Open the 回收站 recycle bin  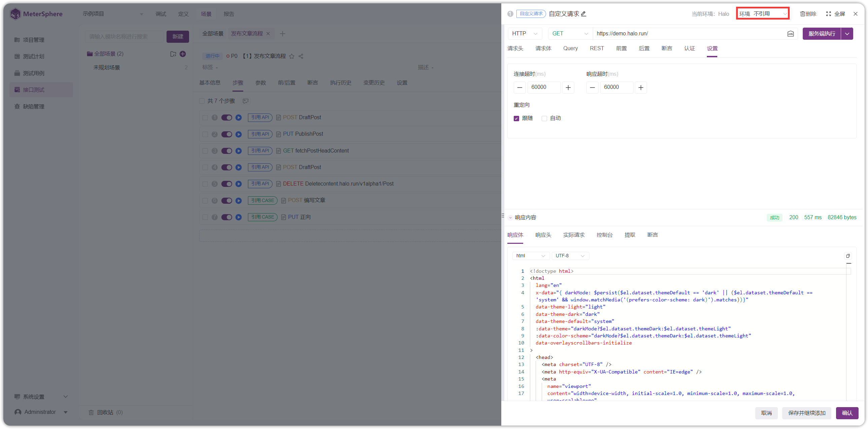106,412
